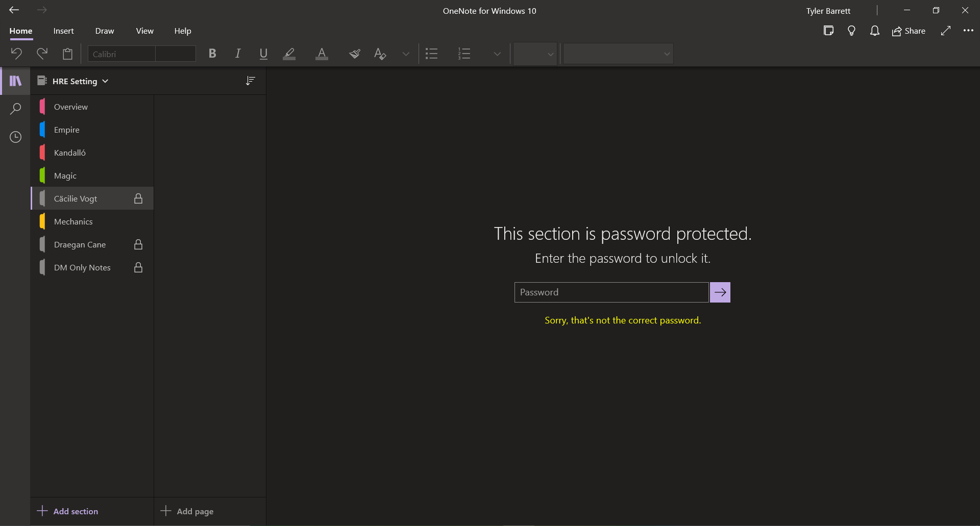Open the font name box showing Calibri

tap(121, 54)
